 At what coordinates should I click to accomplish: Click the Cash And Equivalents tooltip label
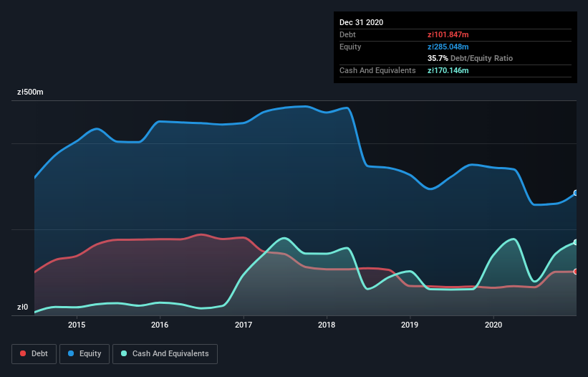pos(377,70)
